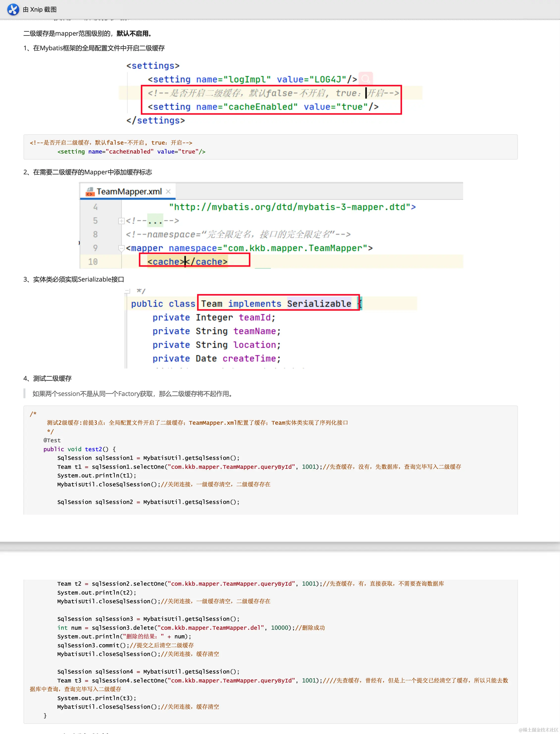This screenshot has width=560, height=734.
Task: Expand the folded comment on line 5
Action: coord(121,221)
